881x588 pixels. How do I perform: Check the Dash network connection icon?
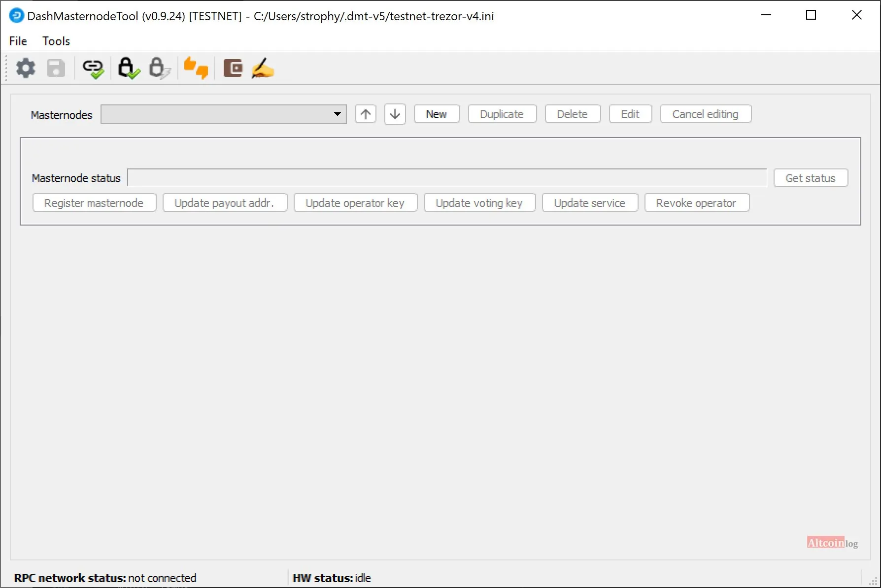click(x=93, y=68)
